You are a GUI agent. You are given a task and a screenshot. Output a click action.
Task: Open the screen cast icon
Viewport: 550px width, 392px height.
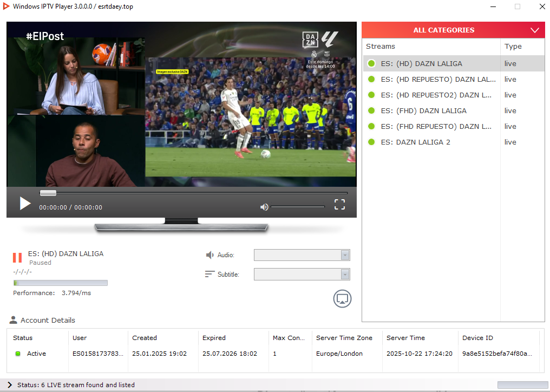[x=342, y=298]
